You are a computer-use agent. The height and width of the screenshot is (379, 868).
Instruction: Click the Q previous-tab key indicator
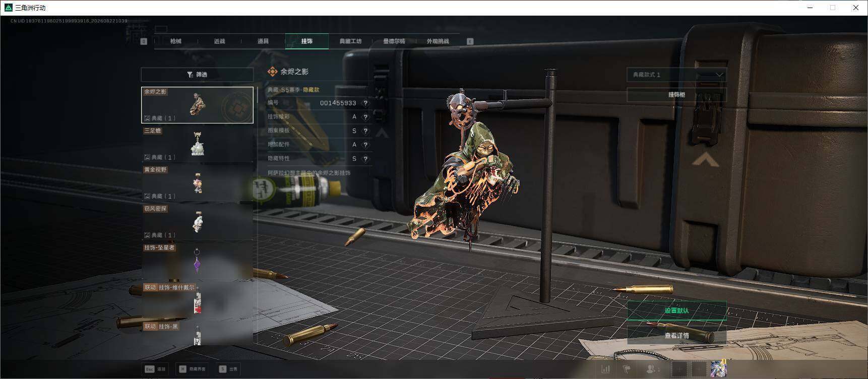pos(144,41)
